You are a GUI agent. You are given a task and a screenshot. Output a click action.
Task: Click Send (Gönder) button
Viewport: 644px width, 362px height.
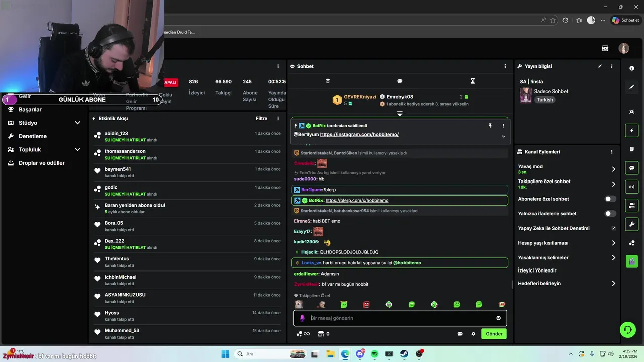pos(494,334)
